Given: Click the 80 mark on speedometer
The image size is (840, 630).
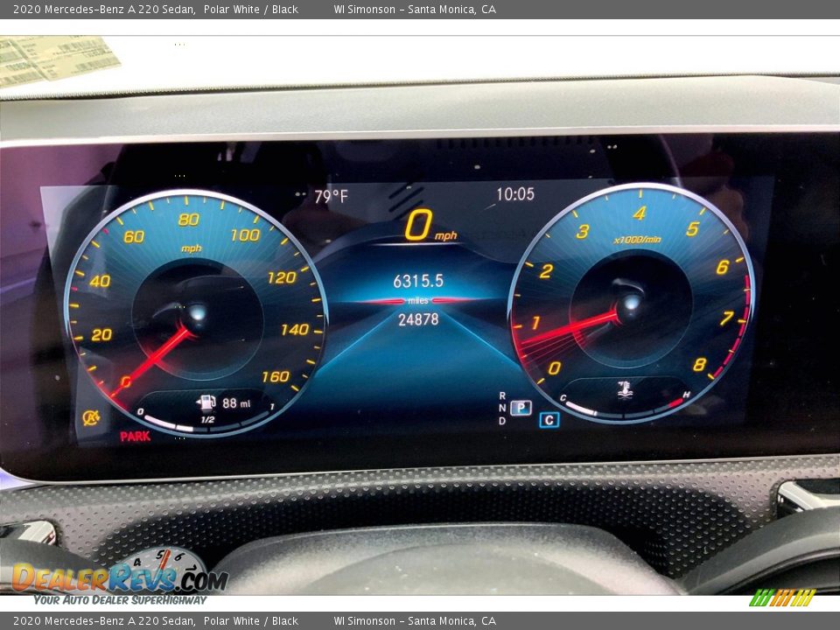Looking at the screenshot, I should 189,220.
